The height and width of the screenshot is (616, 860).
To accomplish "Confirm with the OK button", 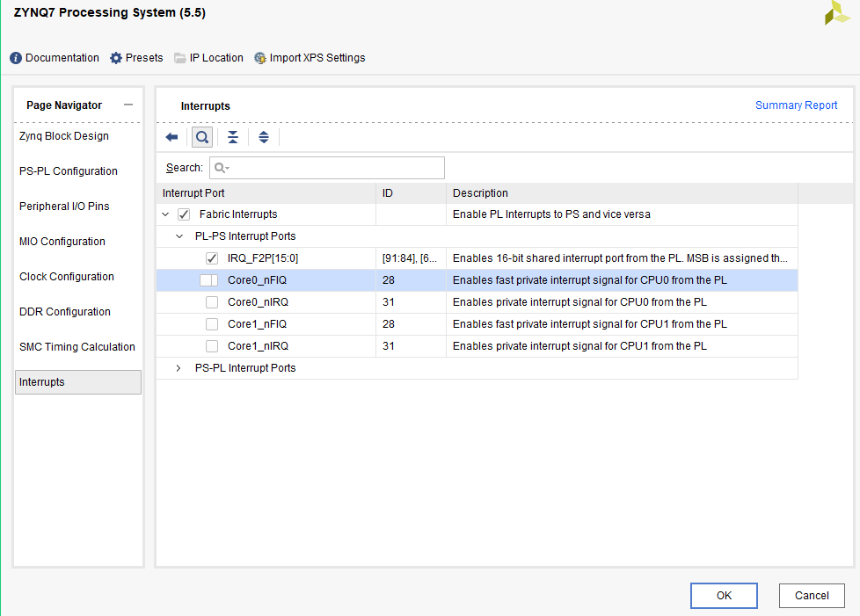I will coord(724,595).
